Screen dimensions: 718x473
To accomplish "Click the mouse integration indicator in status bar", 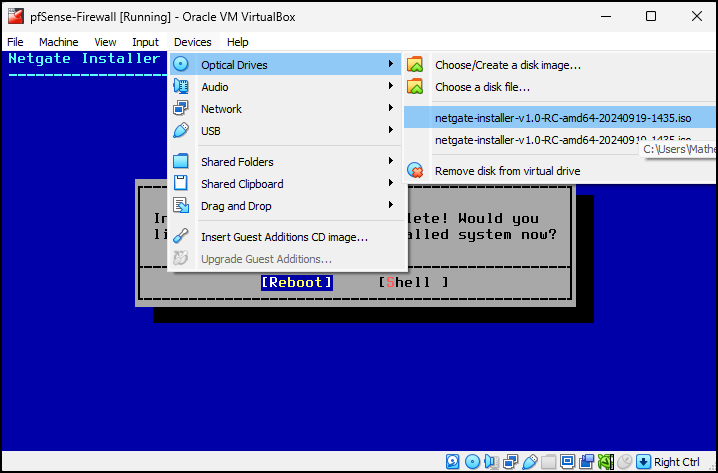I will tap(625, 462).
